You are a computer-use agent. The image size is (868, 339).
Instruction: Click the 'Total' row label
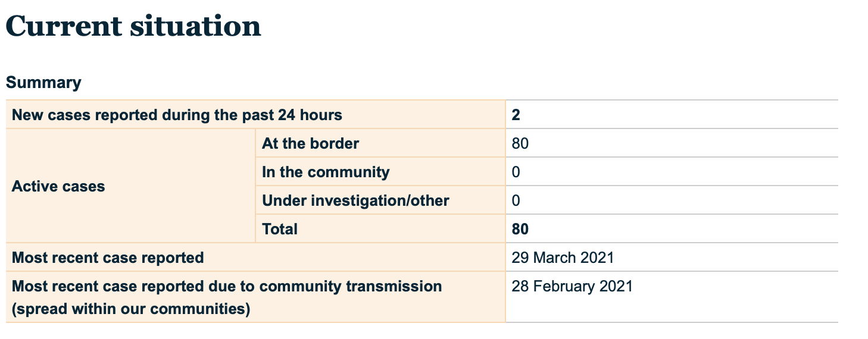coord(280,229)
